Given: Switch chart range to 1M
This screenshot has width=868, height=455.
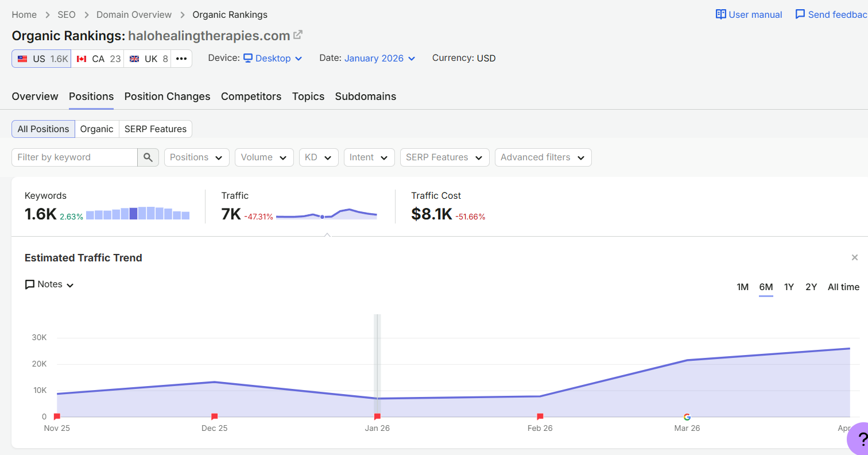Looking at the screenshot, I should click(x=742, y=287).
